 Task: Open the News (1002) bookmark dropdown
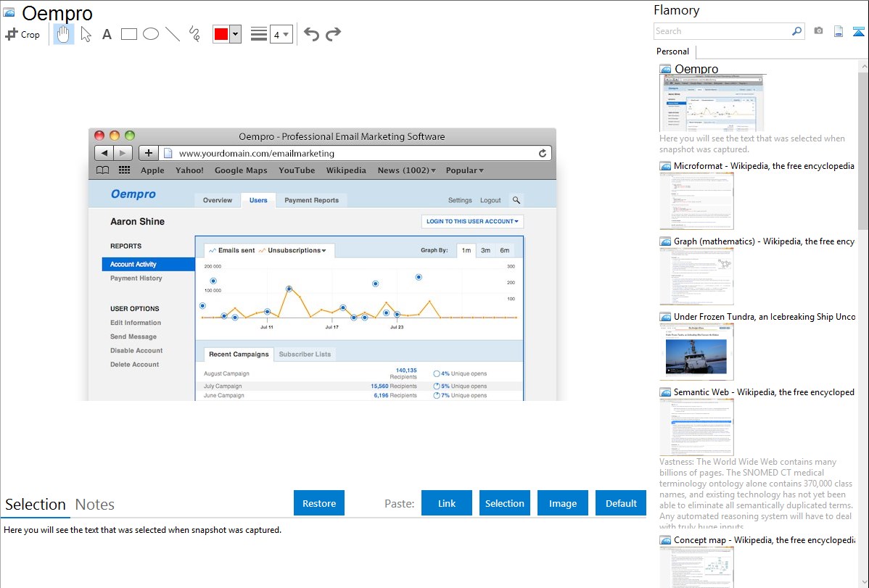[x=407, y=170]
